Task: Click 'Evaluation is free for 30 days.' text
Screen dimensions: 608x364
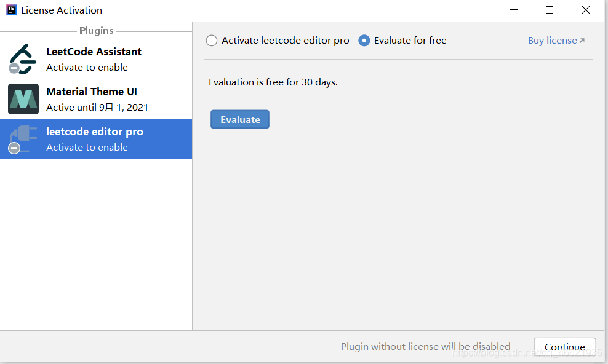Action: click(x=273, y=82)
